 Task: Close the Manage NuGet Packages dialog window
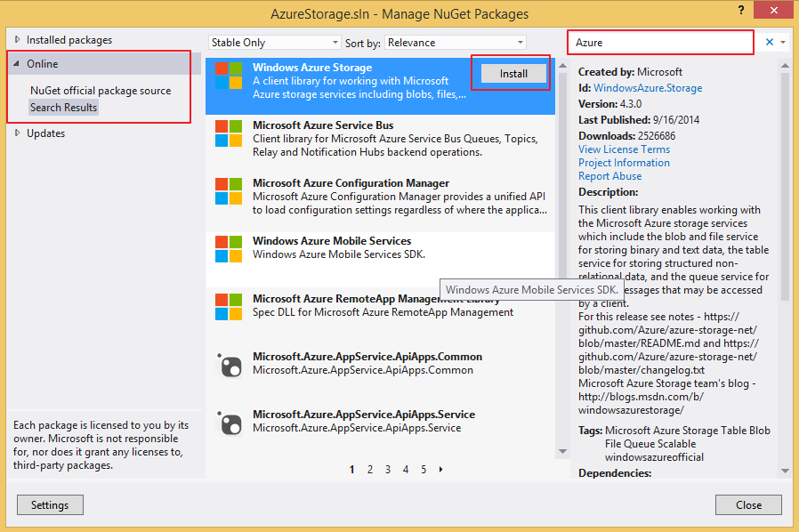pos(773,10)
